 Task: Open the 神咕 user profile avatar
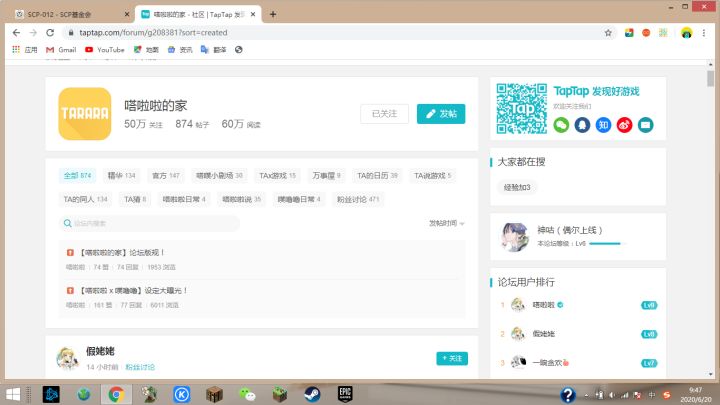click(x=514, y=237)
